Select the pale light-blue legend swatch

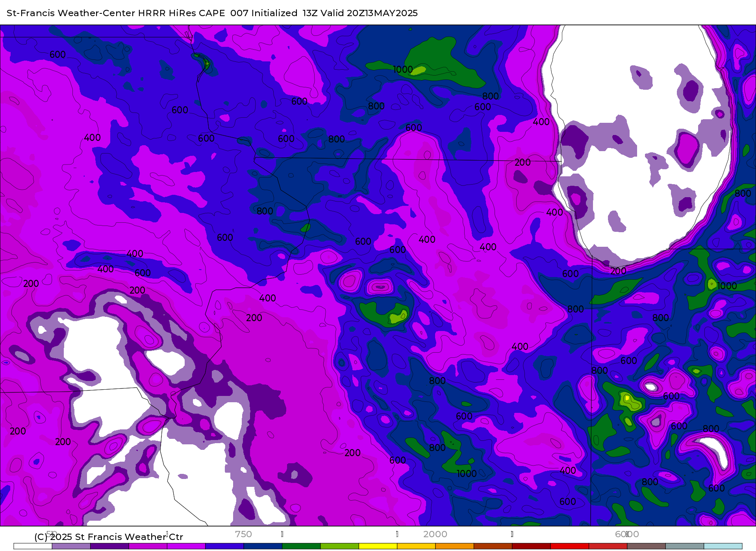(723, 546)
